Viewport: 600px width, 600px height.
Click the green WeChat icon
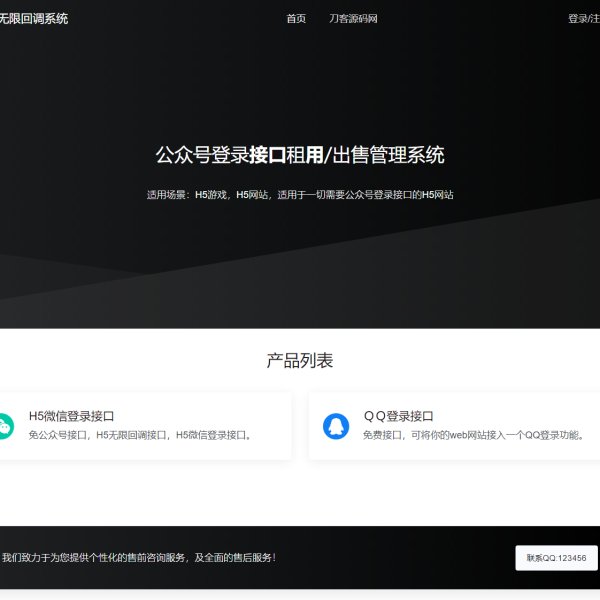point(7,426)
